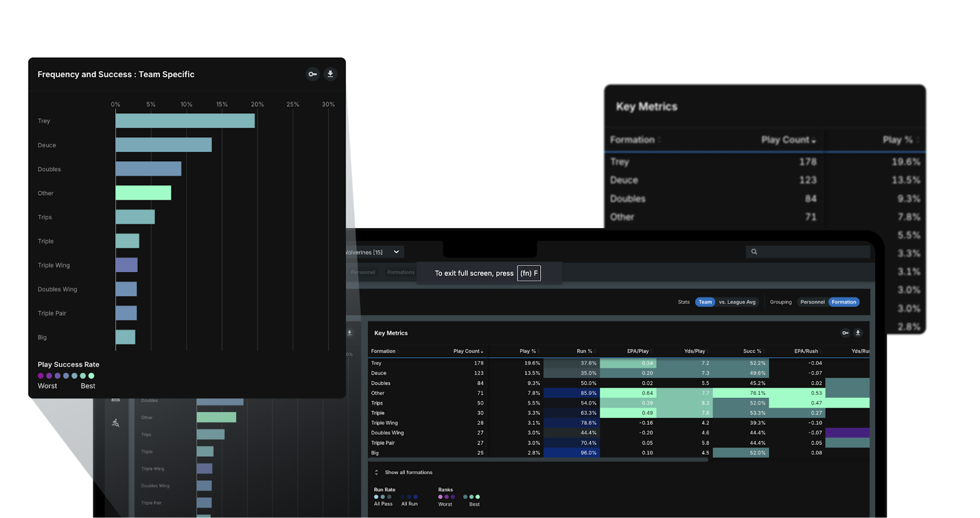
Task: Click the Play Count sort arrow icon
Action: (x=482, y=352)
